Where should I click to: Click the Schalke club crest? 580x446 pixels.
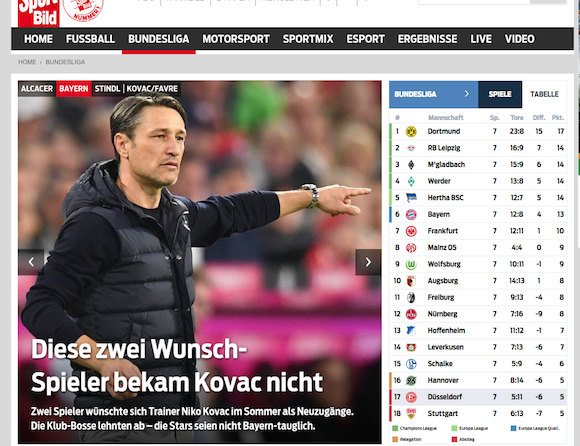coord(411,364)
